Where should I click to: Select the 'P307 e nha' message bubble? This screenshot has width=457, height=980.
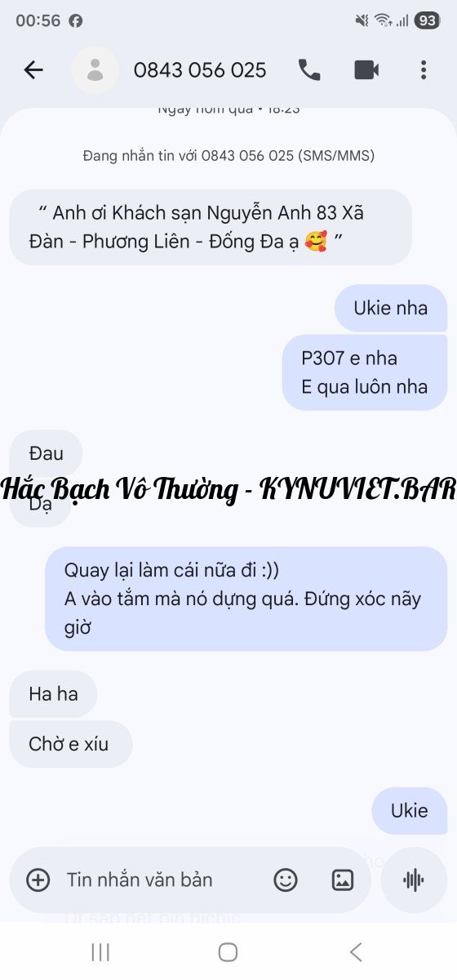[x=365, y=372]
